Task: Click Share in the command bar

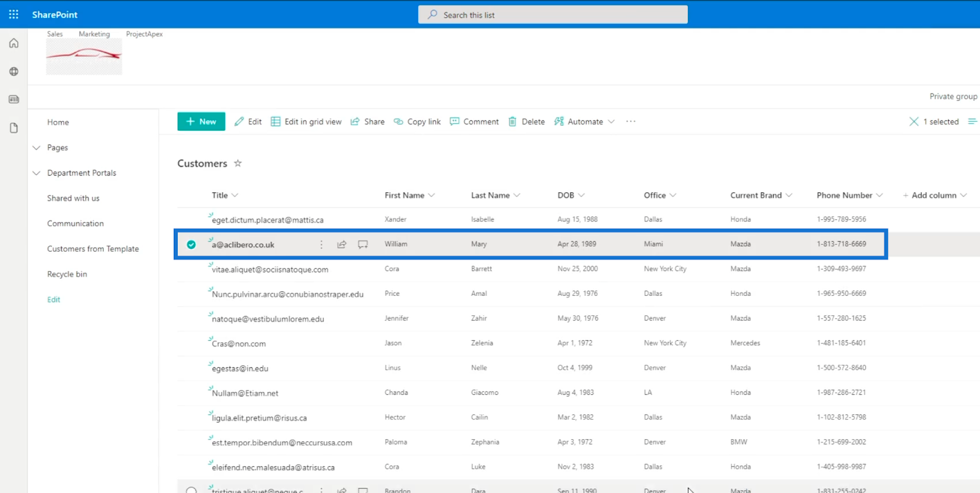Action: pos(367,122)
